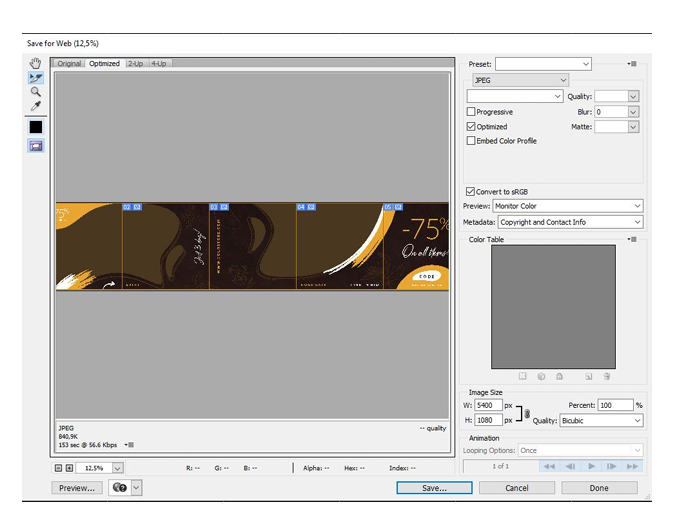680x523 pixels.
Task: Click the Preview... button
Action: point(77,488)
